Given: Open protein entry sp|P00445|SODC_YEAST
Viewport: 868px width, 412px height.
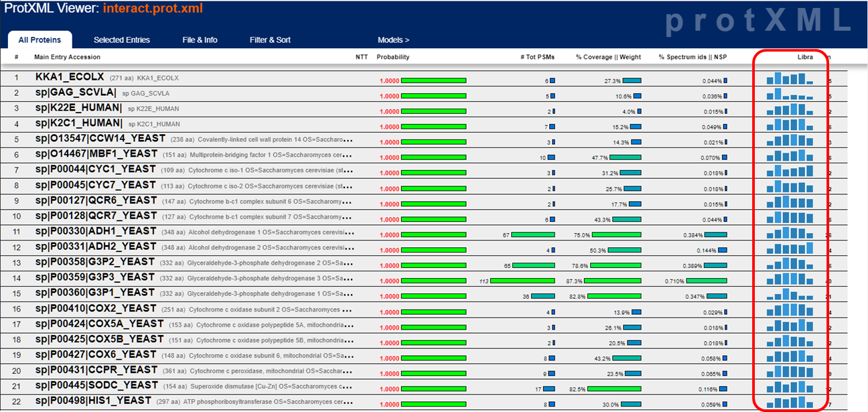Looking at the screenshot, I should click(97, 385).
